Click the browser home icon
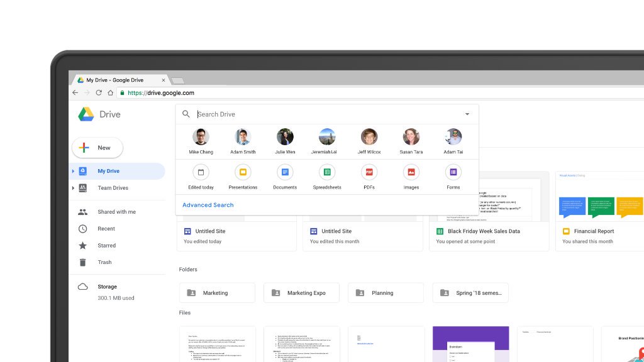Viewport: 644px width, 362px height. (110, 93)
